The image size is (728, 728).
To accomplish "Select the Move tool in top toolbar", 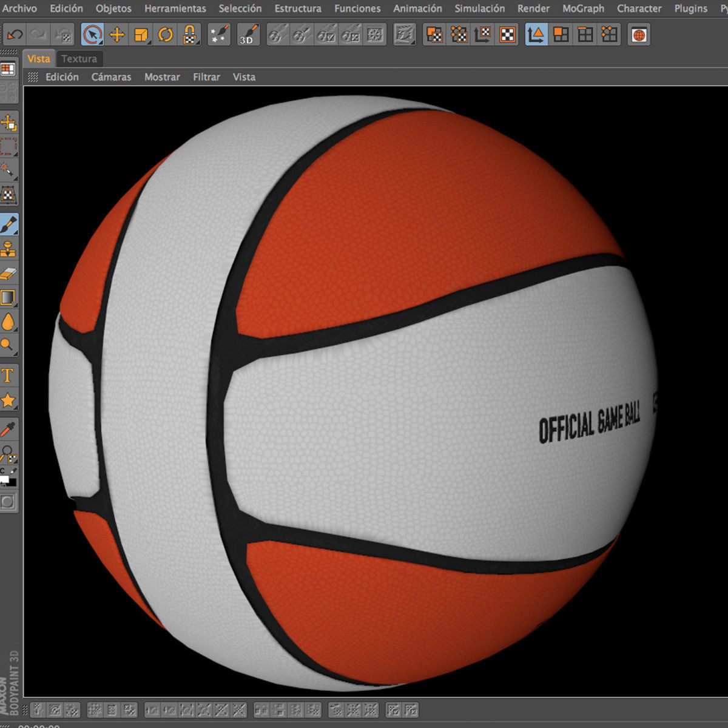I will coord(116,35).
